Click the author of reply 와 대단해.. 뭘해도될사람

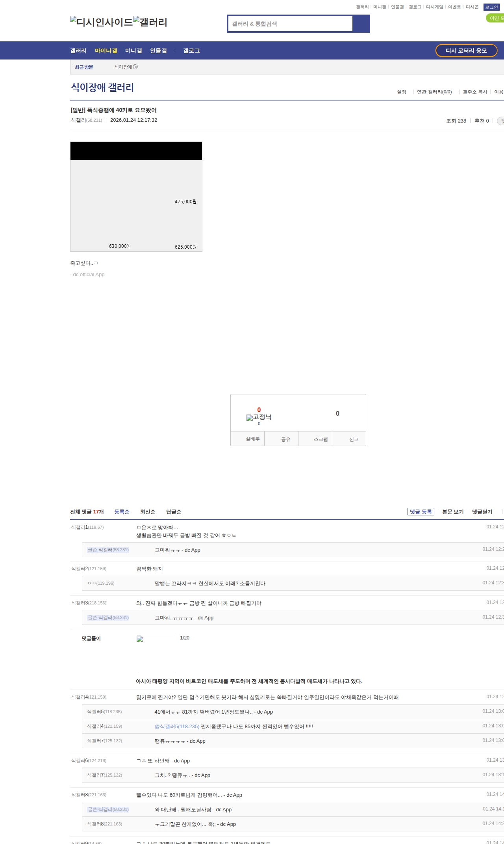(x=108, y=809)
